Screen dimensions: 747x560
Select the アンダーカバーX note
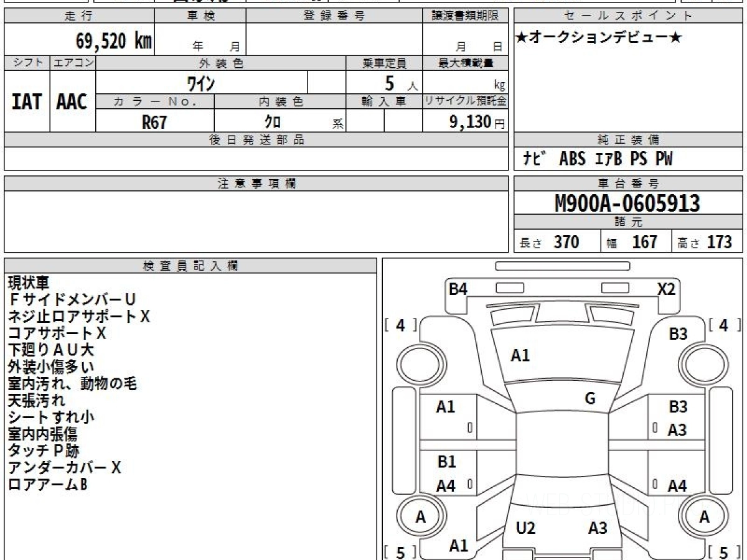tap(65, 467)
